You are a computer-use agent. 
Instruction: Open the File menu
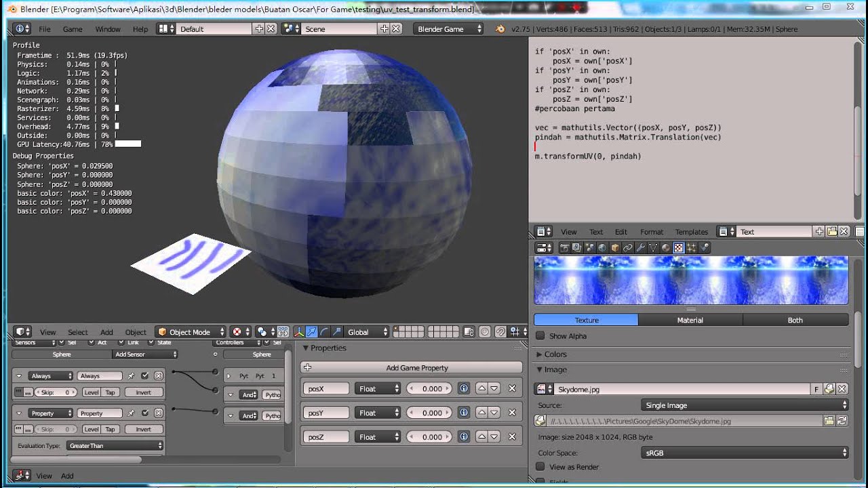tap(45, 29)
